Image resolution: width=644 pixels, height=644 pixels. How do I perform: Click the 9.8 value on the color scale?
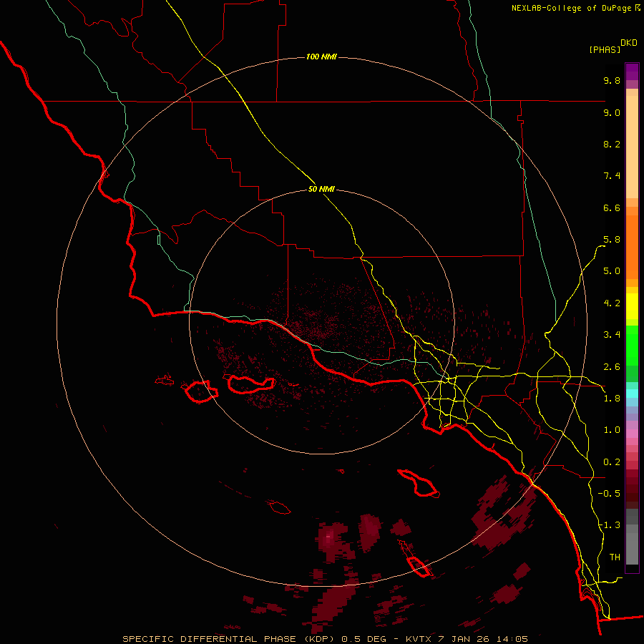coord(612,80)
